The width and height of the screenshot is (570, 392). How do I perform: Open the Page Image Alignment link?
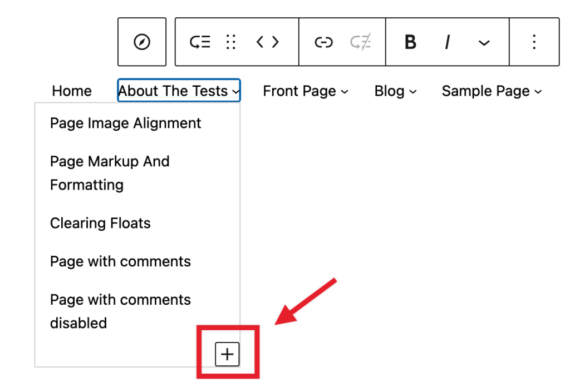pyautogui.click(x=125, y=123)
